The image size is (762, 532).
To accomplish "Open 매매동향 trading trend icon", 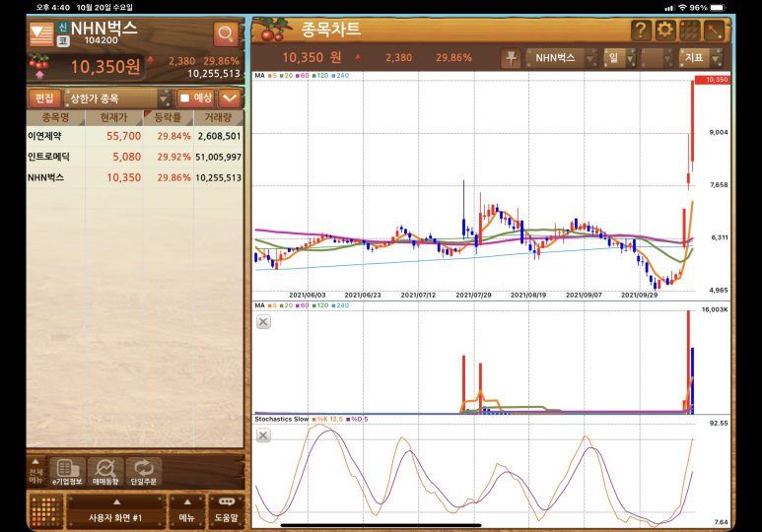I will point(105,472).
